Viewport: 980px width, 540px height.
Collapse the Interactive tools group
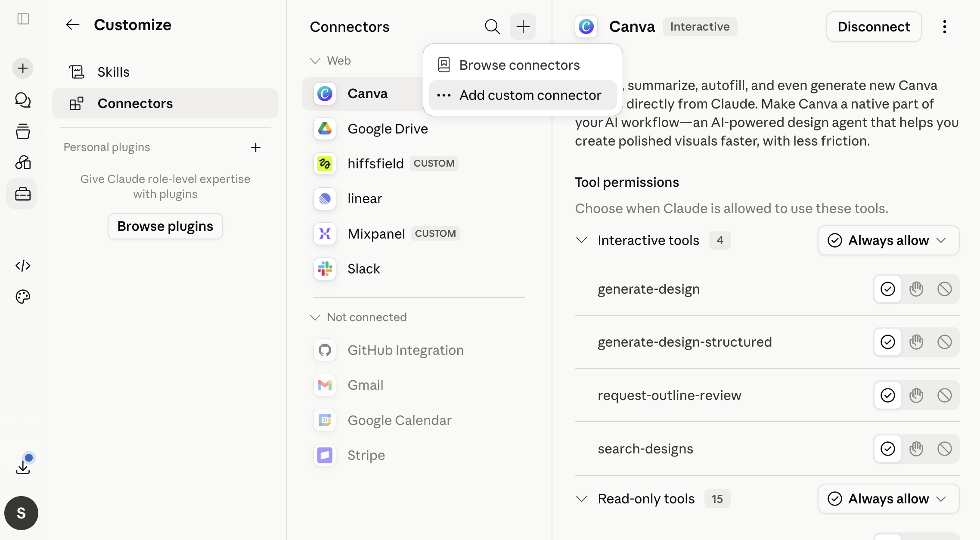[582, 240]
